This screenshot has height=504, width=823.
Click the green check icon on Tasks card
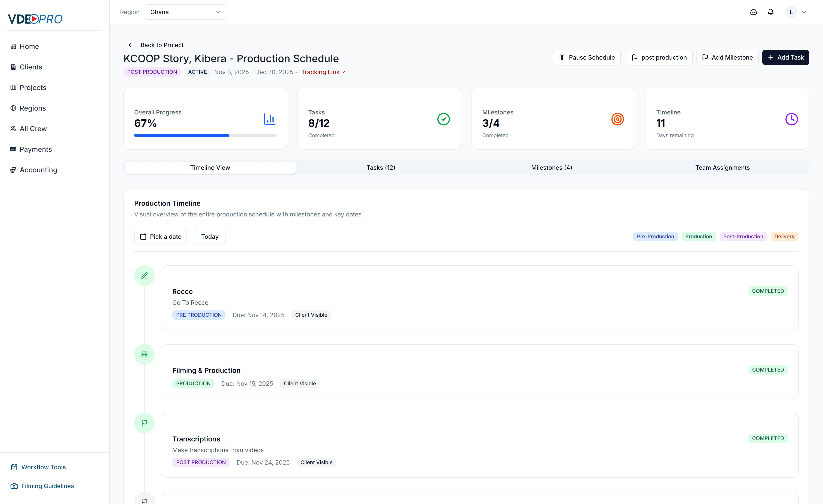point(443,119)
